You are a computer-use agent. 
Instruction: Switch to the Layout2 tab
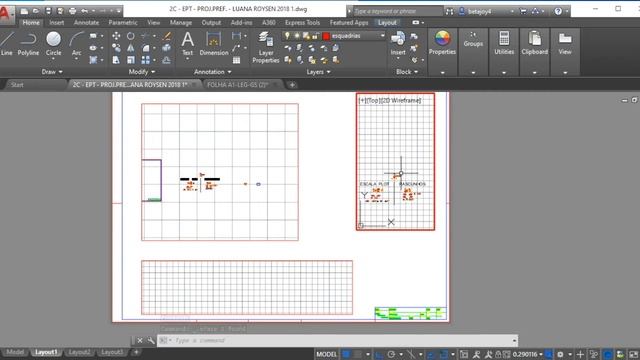pyautogui.click(x=79, y=352)
